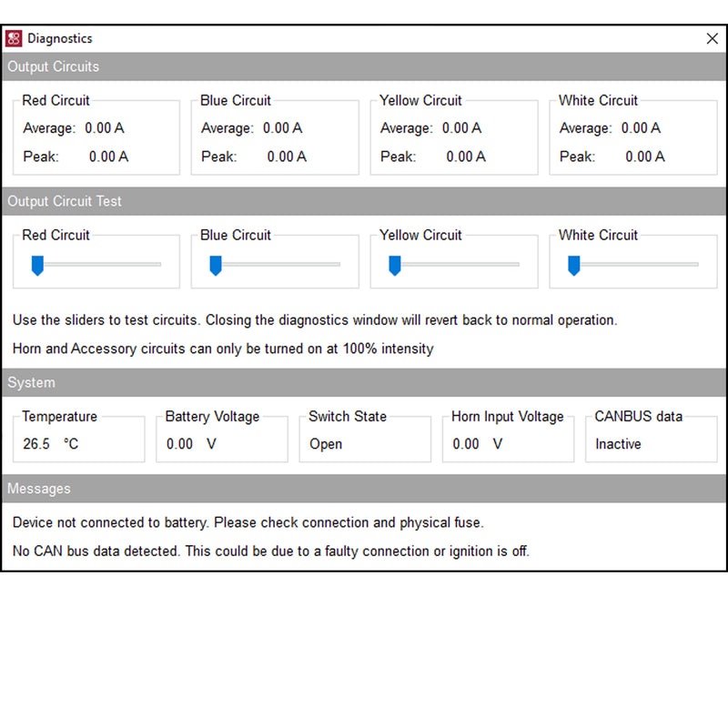Click the Output Circuits section header
This screenshot has height=728, width=728.
point(54,66)
